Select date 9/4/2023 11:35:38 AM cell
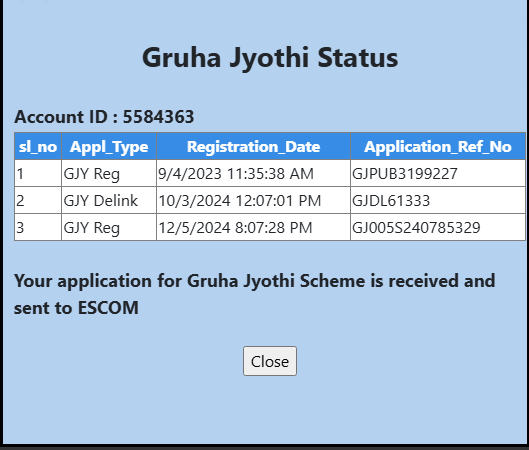The width and height of the screenshot is (529, 450). pyautogui.click(x=253, y=173)
